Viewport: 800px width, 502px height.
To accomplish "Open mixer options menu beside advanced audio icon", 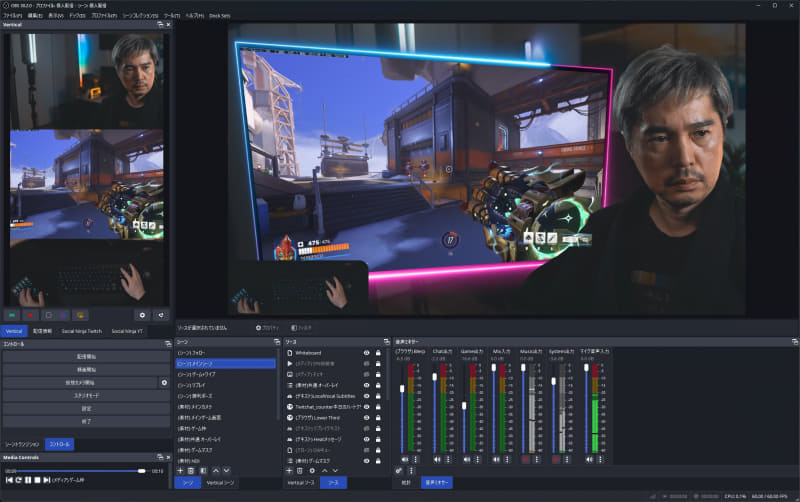I will (x=411, y=470).
